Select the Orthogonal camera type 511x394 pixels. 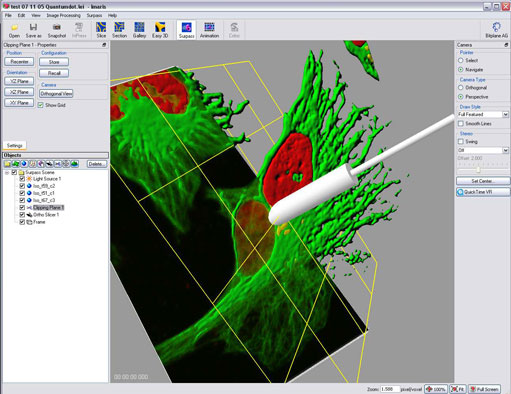[461, 87]
